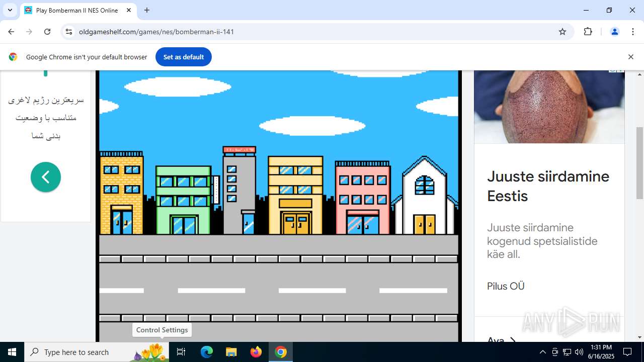644x362 pixels.
Task: Open the Windows Start menu
Action: point(12,352)
